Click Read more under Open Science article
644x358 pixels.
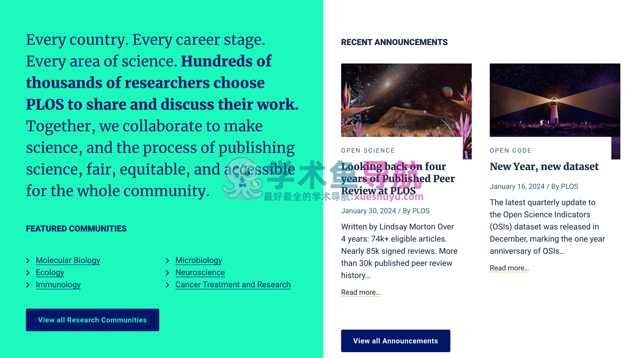(361, 292)
